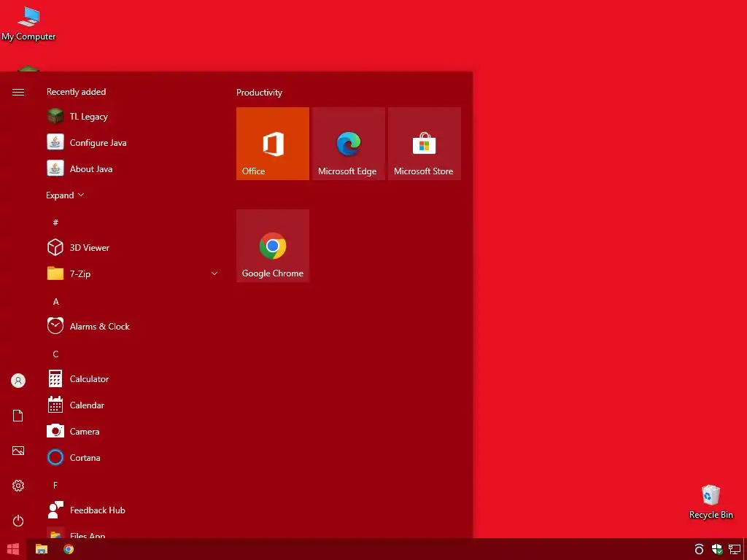Open About Java entry
The width and height of the screenshot is (747, 560).
click(x=132, y=168)
